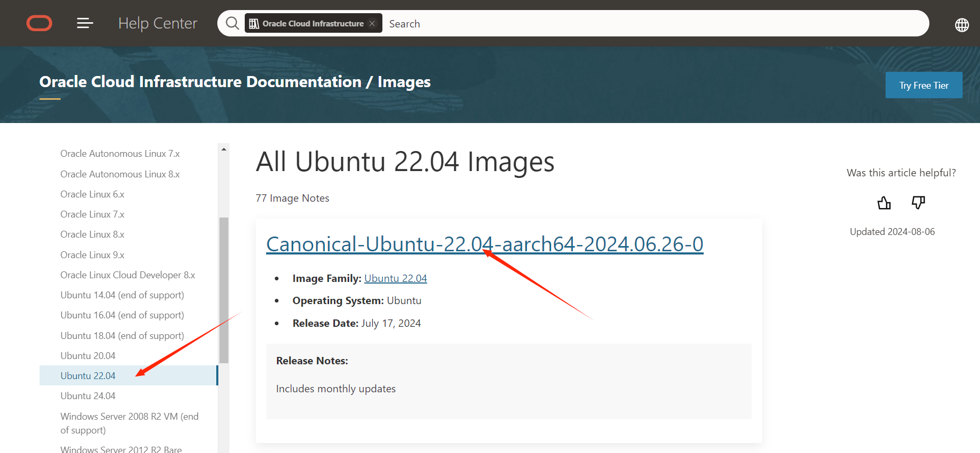The image size is (980, 453).
Task: Click the thumbs up helpful icon
Action: coord(884,203)
